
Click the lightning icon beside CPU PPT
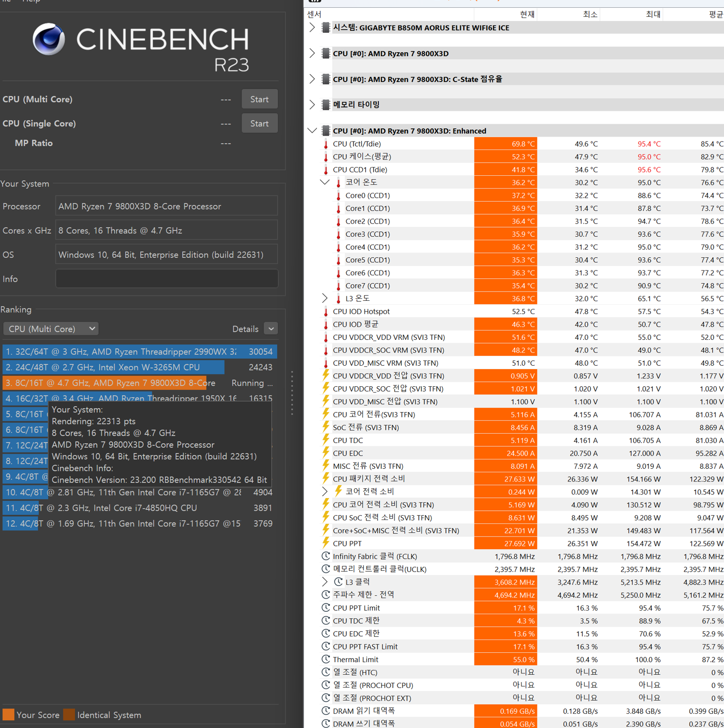pyautogui.click(x=326, y=543)
